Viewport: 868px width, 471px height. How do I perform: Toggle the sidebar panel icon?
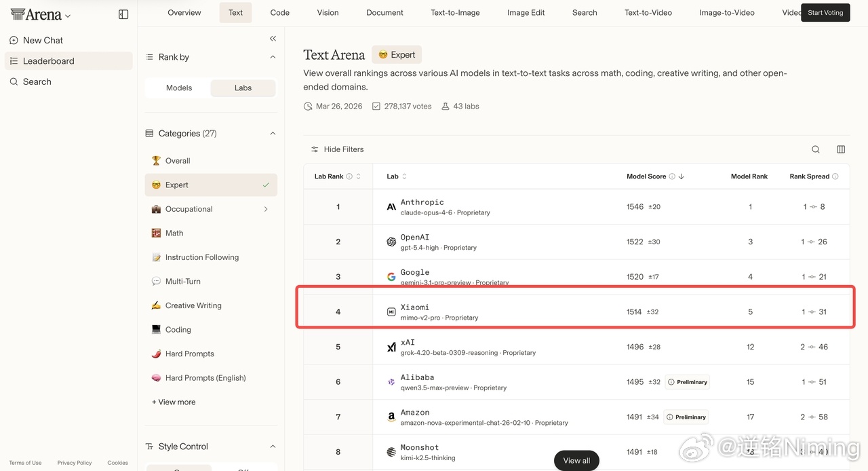click(123, 14)
